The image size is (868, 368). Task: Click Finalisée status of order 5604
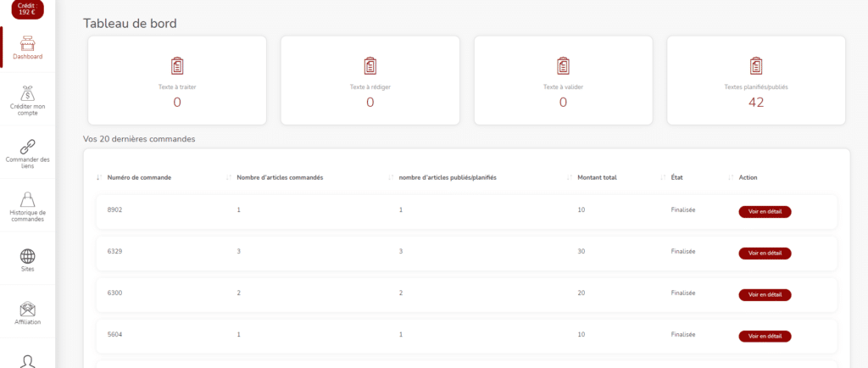click(683, 334)
